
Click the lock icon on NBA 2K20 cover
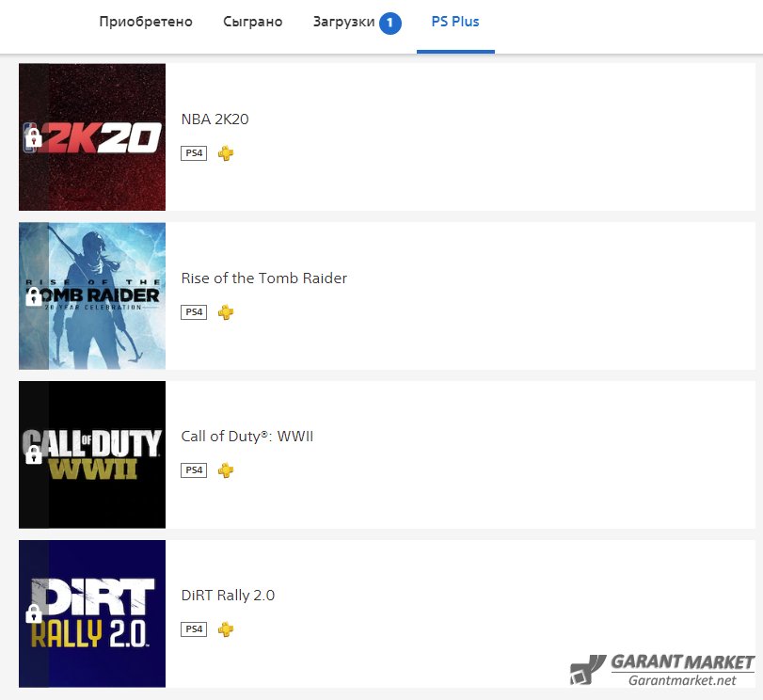coord(34,137)
